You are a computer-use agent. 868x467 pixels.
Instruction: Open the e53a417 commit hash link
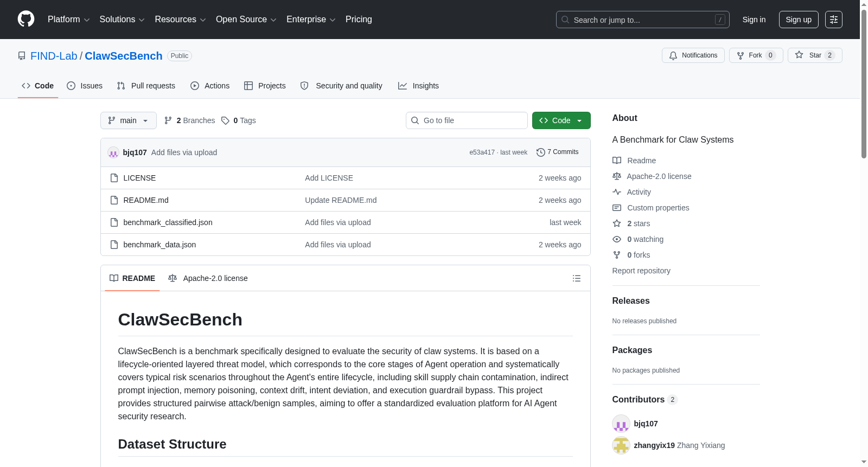coord(482,152)
